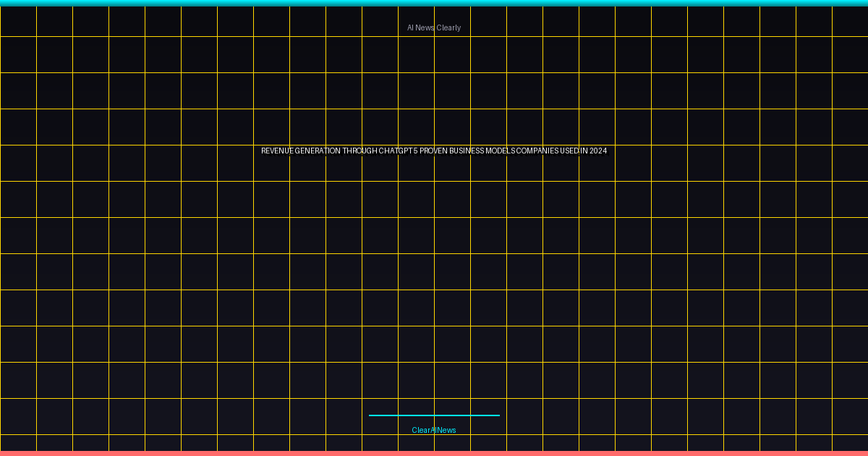Viewport: 868px width, 456px height.
Task: Click the number "5" in the headline
Action: (416, 151)
